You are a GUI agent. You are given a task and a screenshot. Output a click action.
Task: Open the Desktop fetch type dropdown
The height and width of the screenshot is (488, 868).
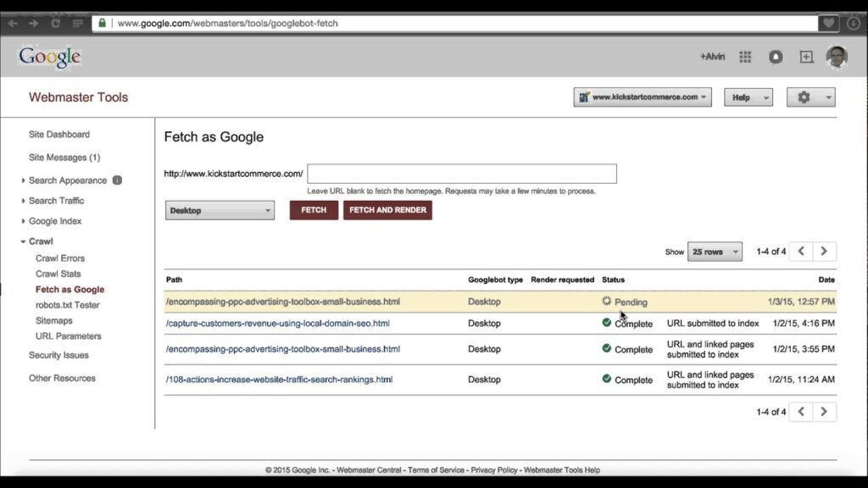[220, 210]
